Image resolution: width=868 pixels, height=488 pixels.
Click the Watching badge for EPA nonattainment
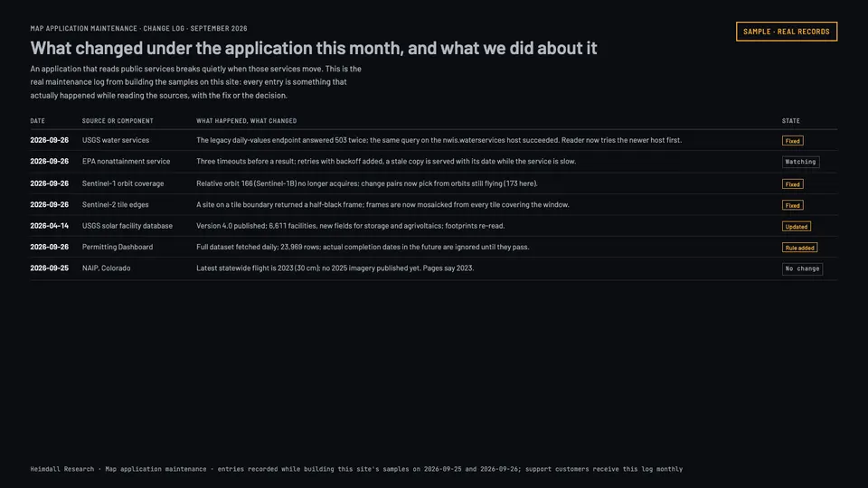point(800,162)
